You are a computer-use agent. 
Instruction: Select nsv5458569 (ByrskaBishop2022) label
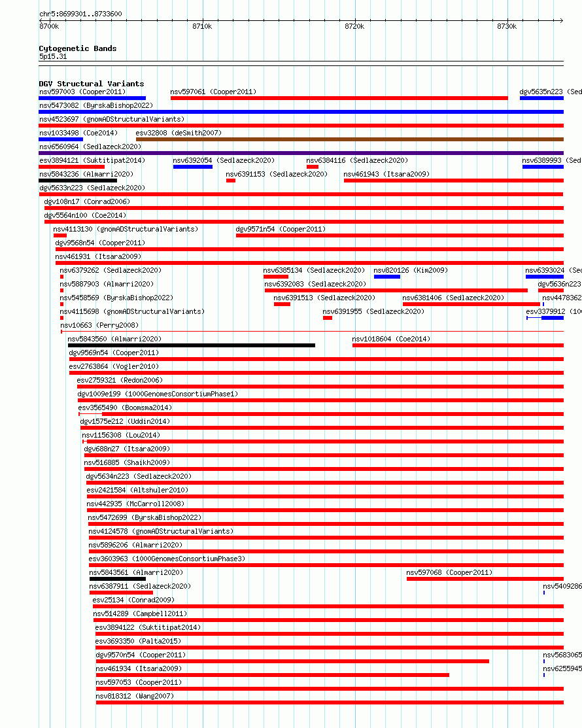click(116, 298)
